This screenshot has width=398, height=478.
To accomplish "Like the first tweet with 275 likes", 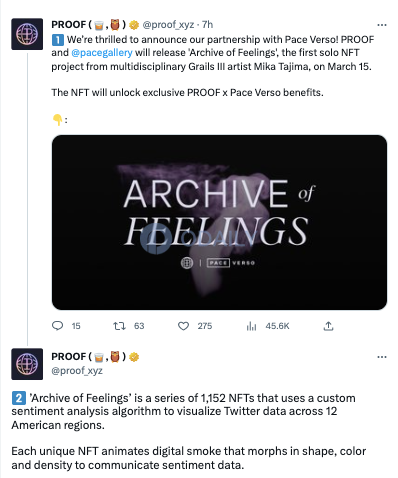I will [x=183, y=326].
